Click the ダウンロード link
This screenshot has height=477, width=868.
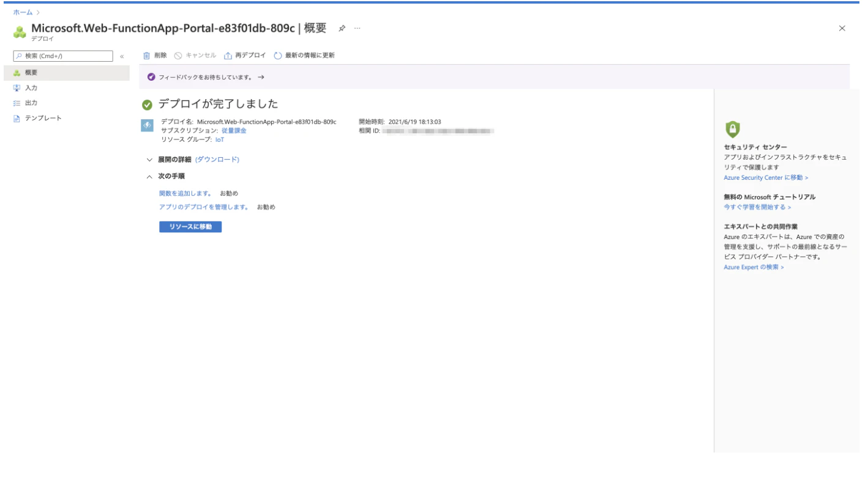point(217,160)
